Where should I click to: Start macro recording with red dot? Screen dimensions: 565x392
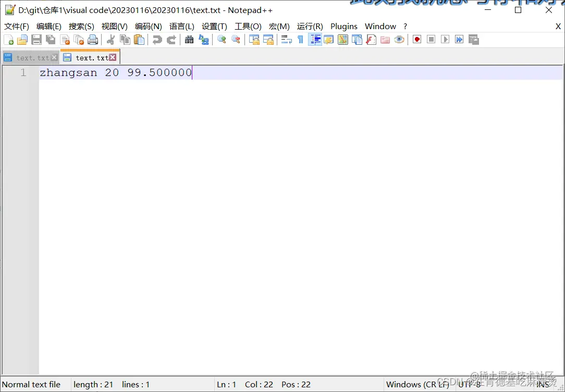coord(417,39)
